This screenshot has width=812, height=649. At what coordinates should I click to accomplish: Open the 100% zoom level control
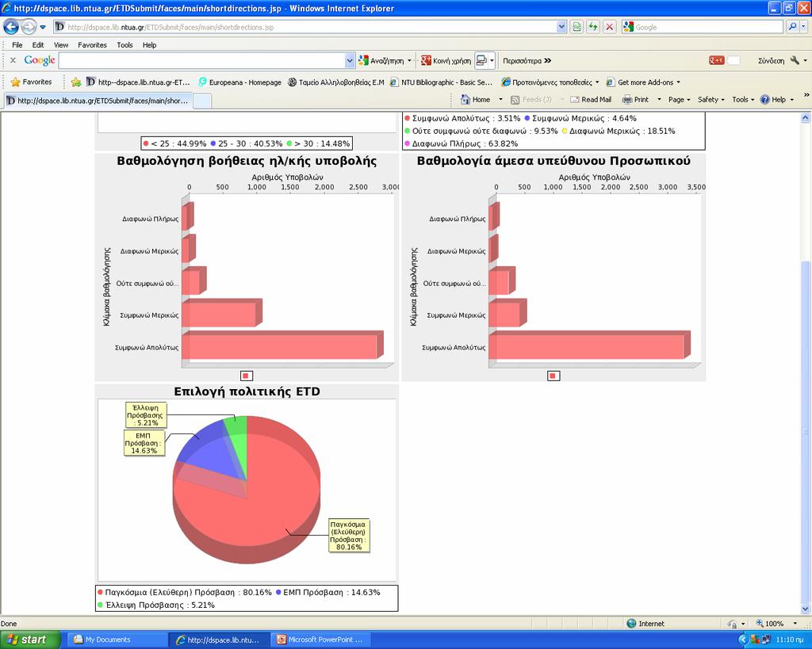(x=776, y=623)
